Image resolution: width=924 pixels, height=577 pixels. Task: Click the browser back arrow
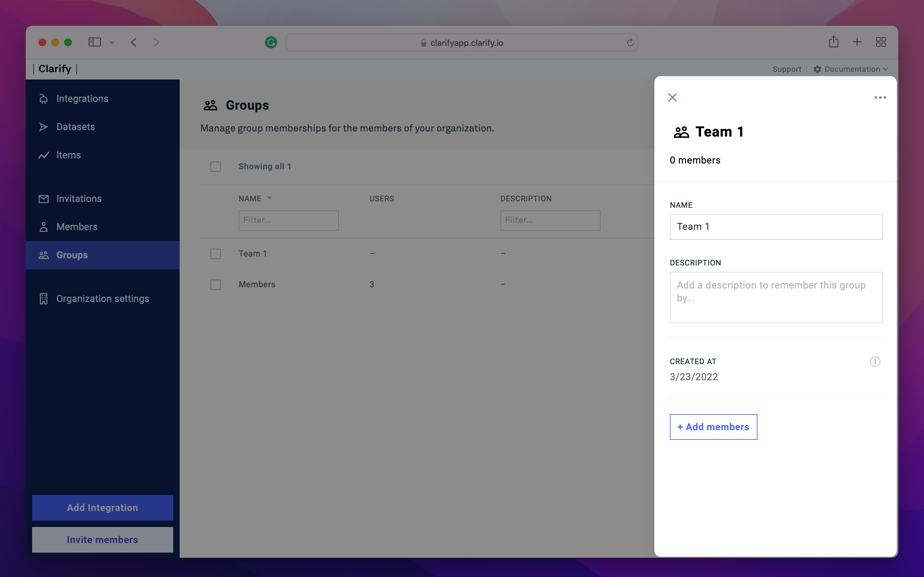(134, 42)
